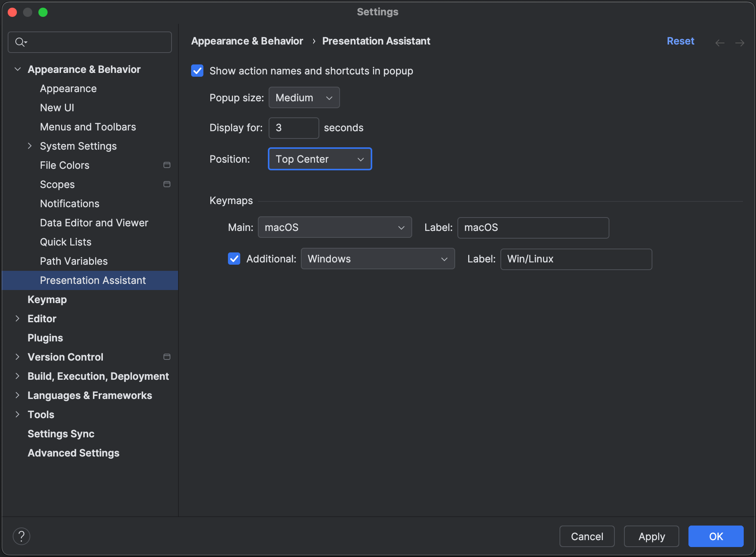
Task: Change the Position dropdown from Top Center
Action: [320, 159]
